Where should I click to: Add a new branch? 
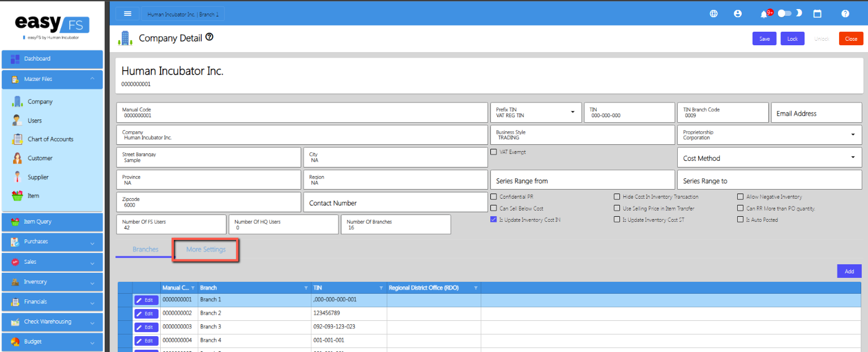[849, 272]
